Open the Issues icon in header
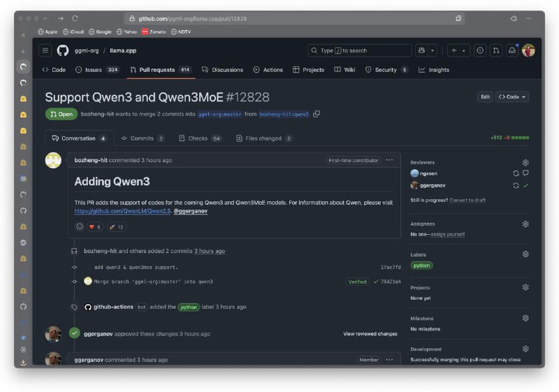 coord(480,50)
